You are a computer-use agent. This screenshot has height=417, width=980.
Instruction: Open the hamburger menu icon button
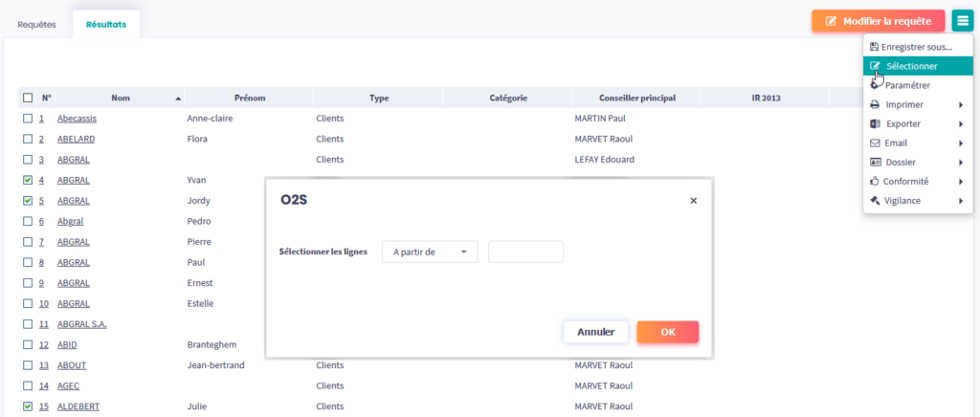(963, 21)
